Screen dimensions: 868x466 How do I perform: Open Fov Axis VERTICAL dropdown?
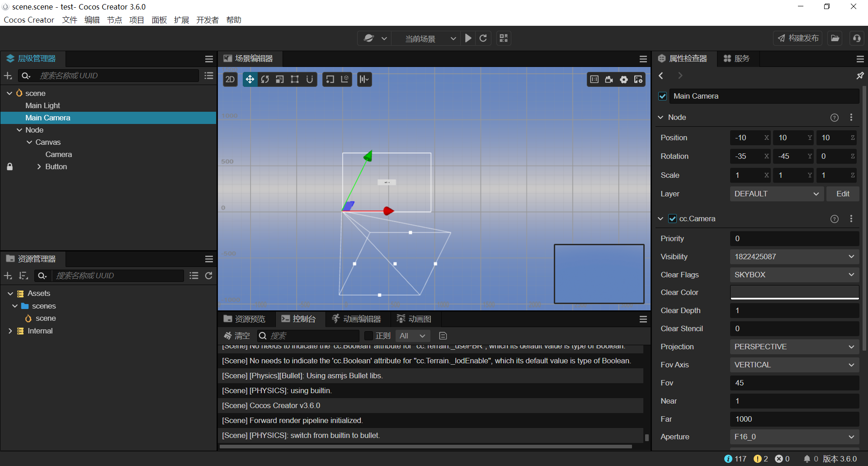point(794,365)
